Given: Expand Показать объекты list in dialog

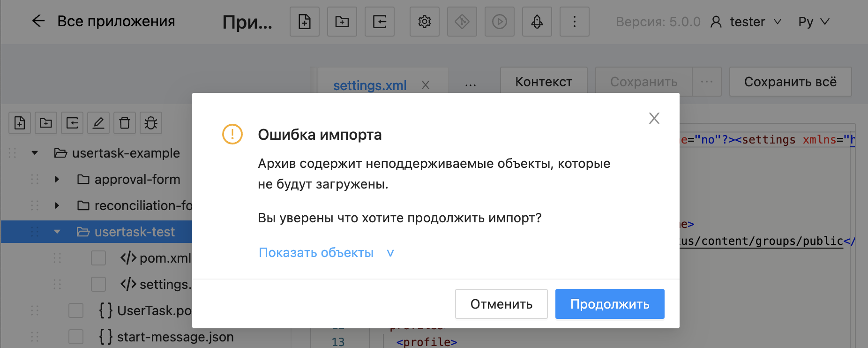Looking at the screenshot, I should pos(326,253).
